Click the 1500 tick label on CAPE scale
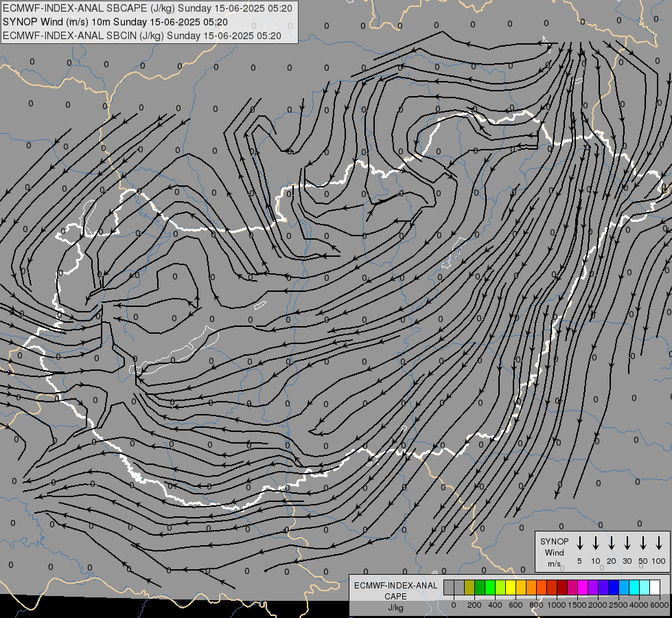Viewport: 672px width, 618px height. pyautogui.click(x=577, y=605)
